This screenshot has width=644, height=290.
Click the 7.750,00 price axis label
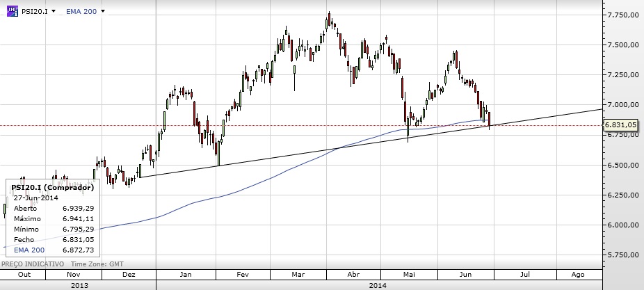tap(623, 15)
